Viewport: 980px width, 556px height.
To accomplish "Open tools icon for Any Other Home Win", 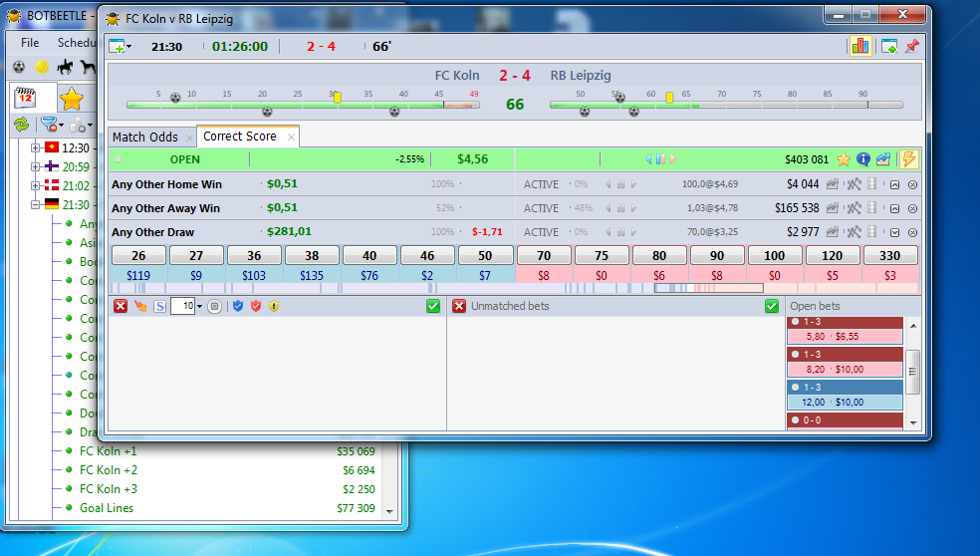I will click(x=854, y=184).
